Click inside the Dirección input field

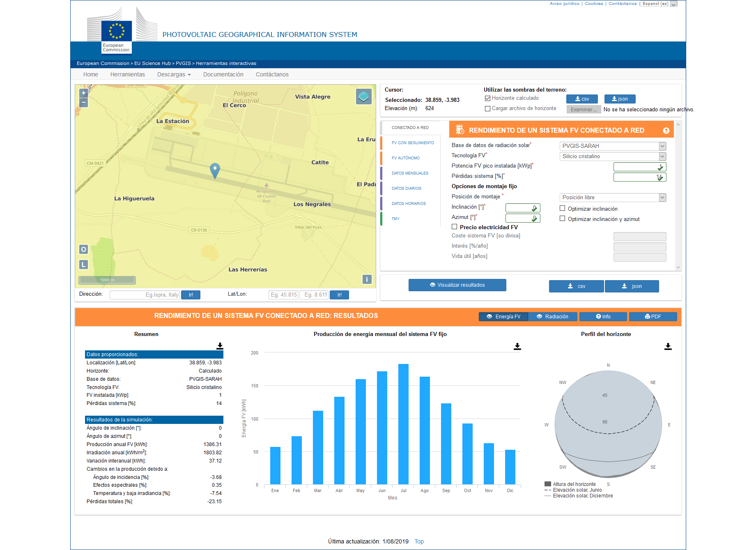click(x=145, y=295)
